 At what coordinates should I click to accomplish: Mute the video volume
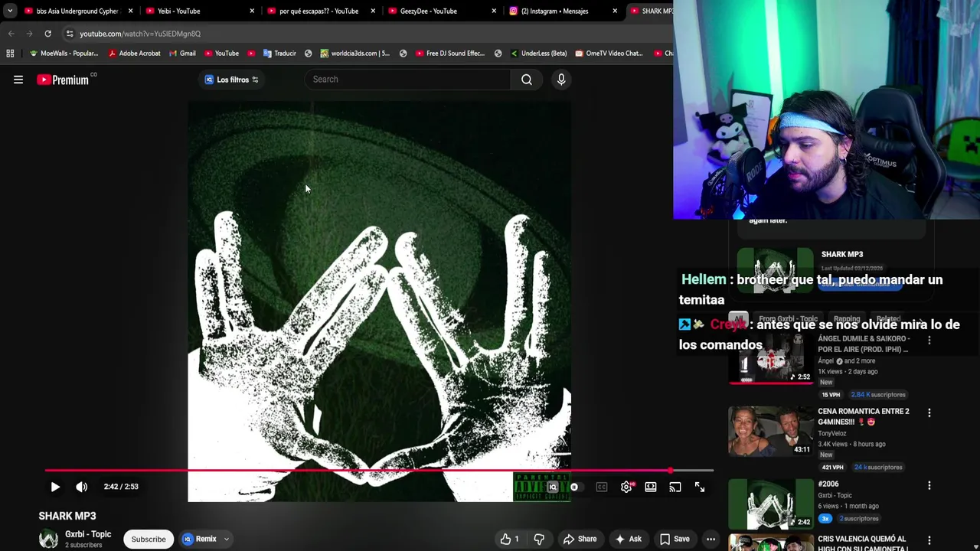tap(82, 487)
